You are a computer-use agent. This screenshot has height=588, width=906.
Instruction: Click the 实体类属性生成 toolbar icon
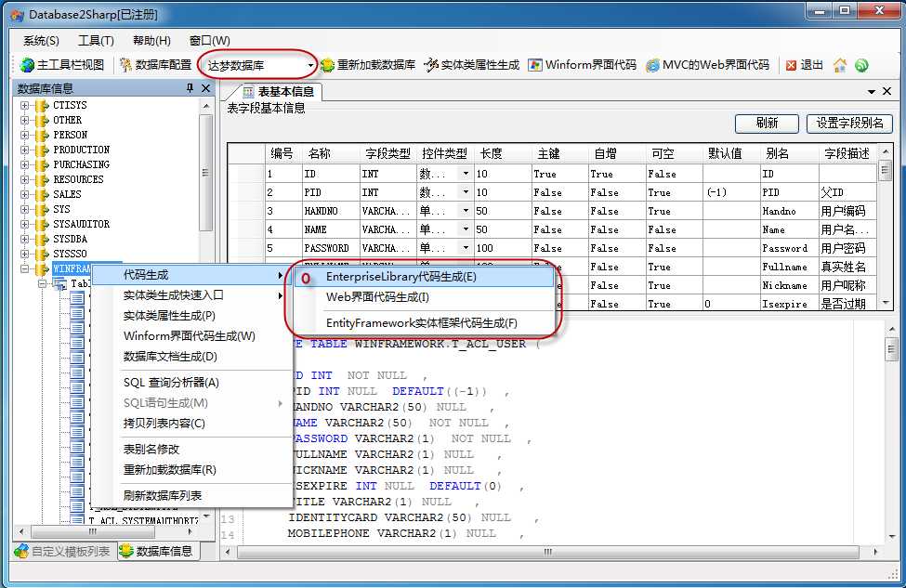431,65
